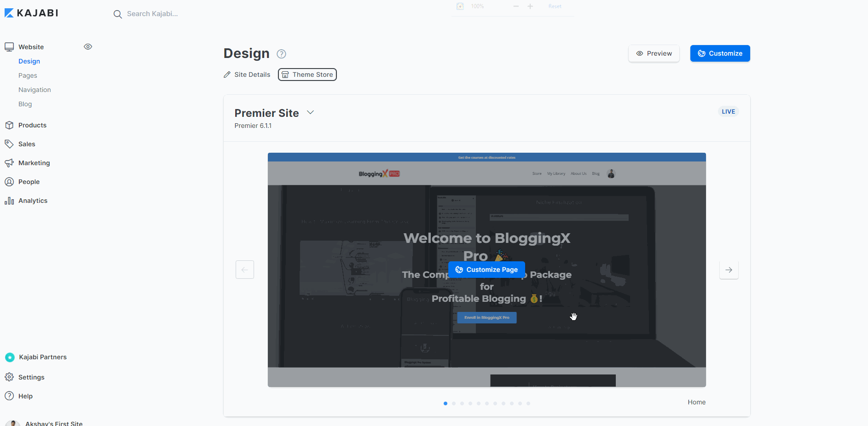
Task: Click the Kajabi Partners star icon
Action: (10, 357)
